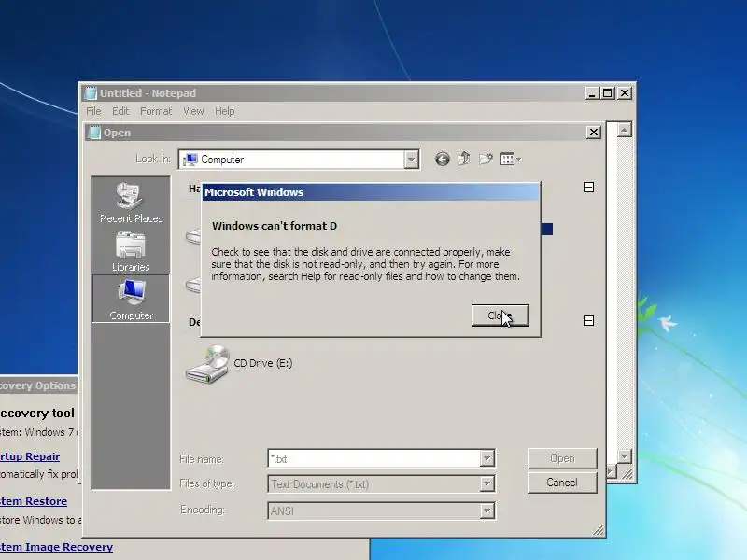This screenshot has width=747, height=560.
Task: Collapse the Devices with Removable Storage group
Action: pos(588,320)
